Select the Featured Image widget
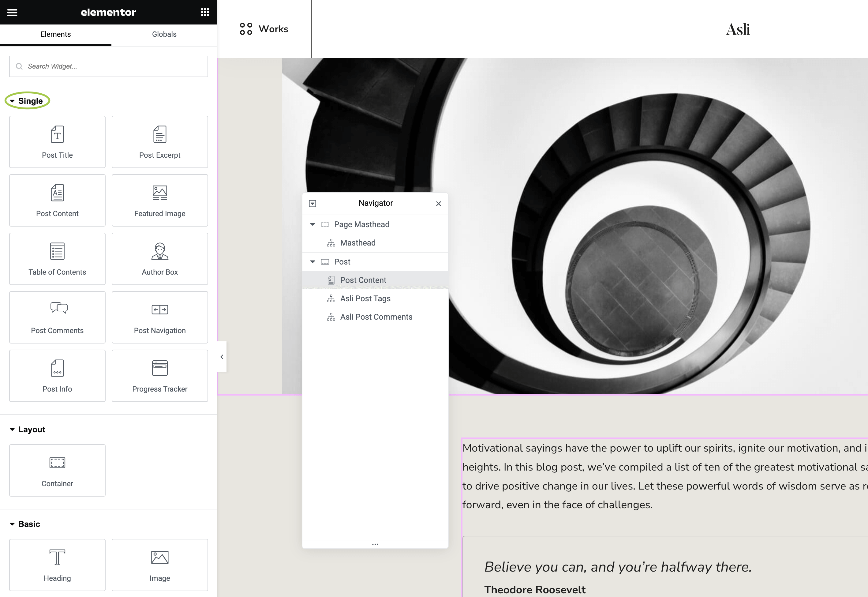The width and height of the screenshot is (868, 597). tap(160, 200)
